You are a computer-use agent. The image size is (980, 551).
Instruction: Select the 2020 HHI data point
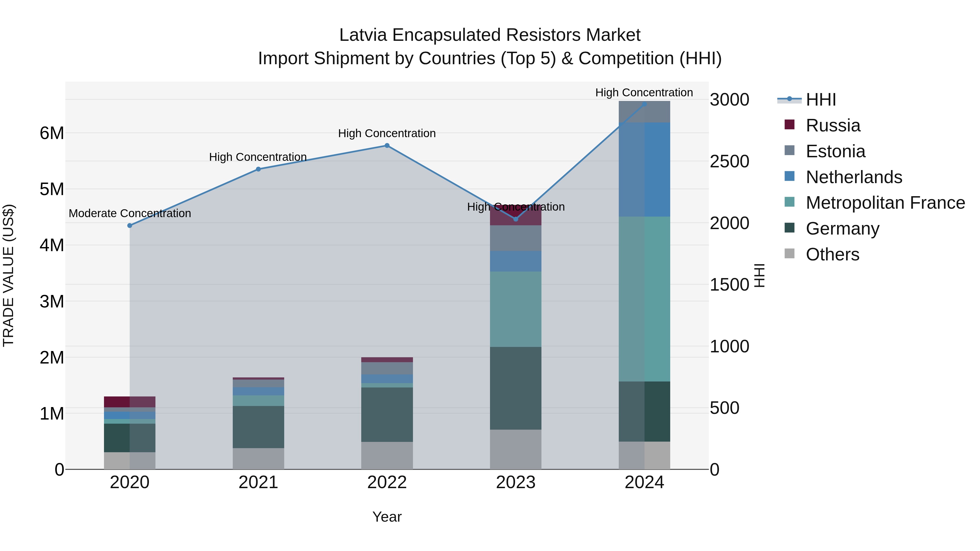[130, 226]
